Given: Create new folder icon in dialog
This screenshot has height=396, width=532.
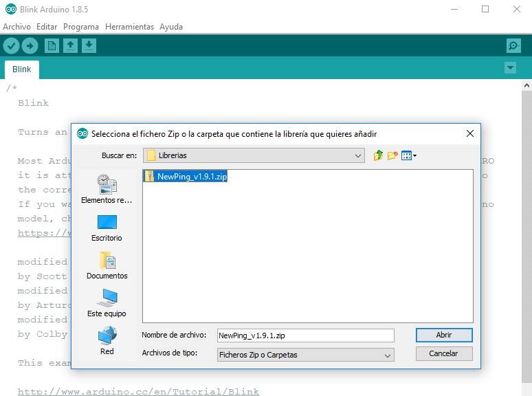Looking at the screenshot, I should (392, 155).
